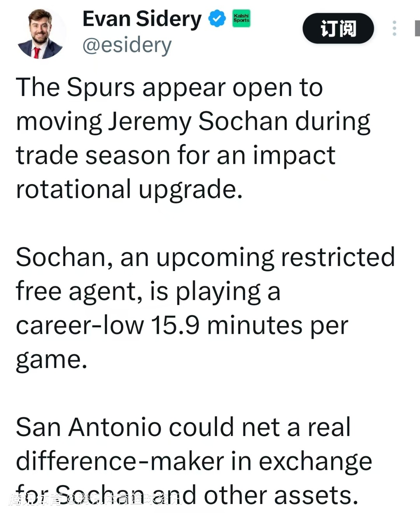Click the phrase "trade season" in tweet
The image size is (420, 513).
pyautogui.click(x=93, y=156)
